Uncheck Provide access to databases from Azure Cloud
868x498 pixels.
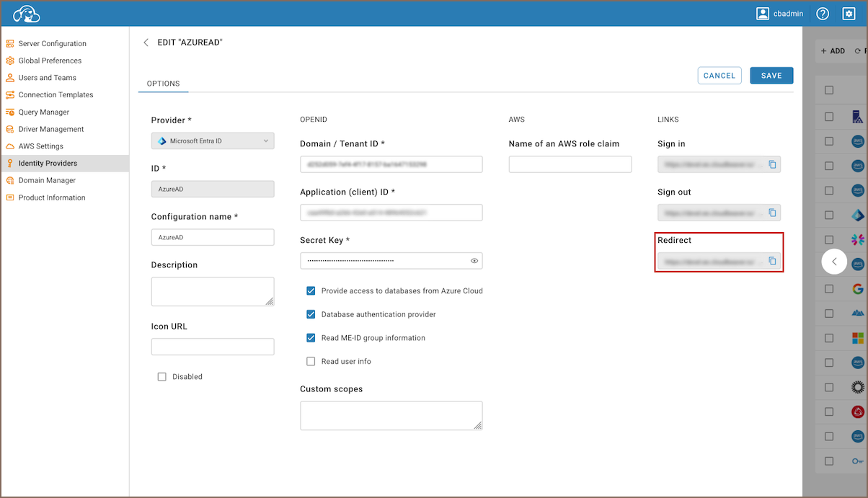[x=311, y=291]
